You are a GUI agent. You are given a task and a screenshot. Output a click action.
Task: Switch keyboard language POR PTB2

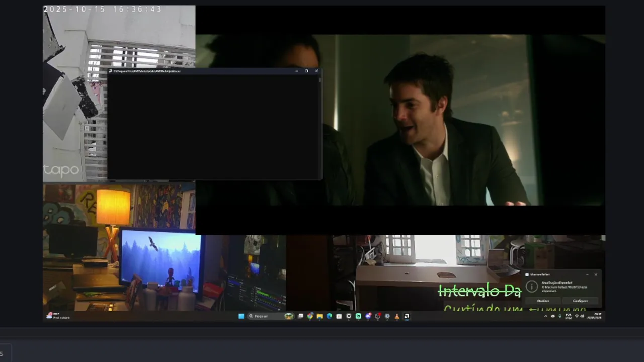pos(569,316)
